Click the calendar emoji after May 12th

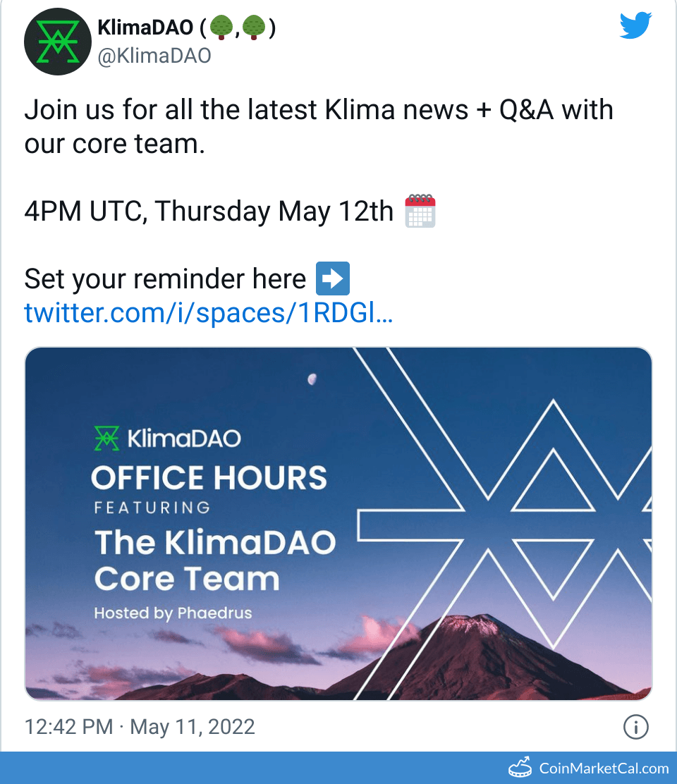[x=420, y=212]
